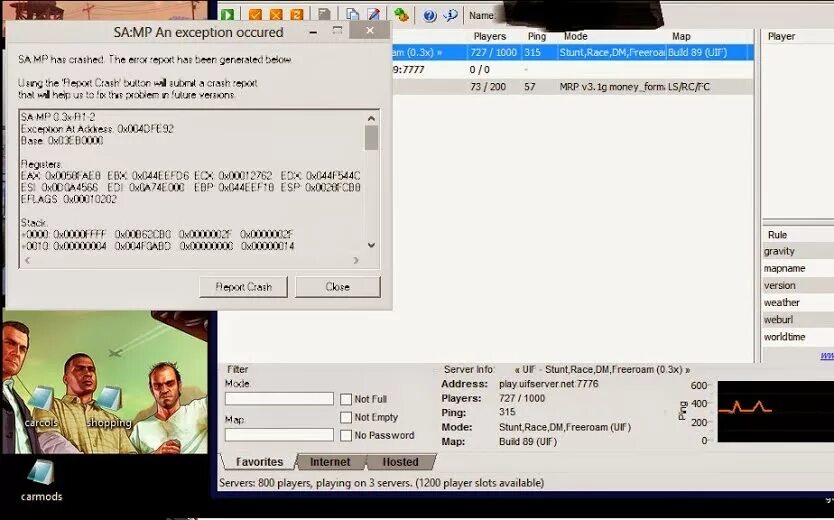The height and width of the screenshot is (520, 834).
Task: Click the ping value 57 cell
Action: tap(530, 87)
